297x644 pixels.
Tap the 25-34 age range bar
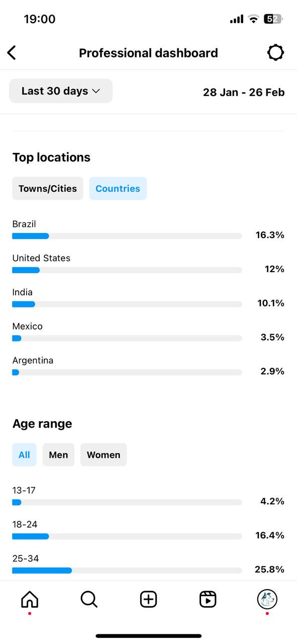[127, 571]
